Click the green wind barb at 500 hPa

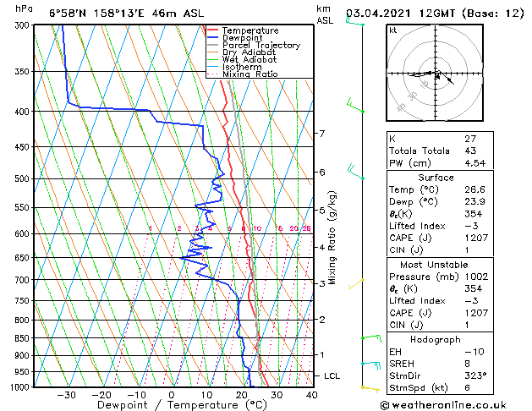pyautogui.click(x=355, y=172)
